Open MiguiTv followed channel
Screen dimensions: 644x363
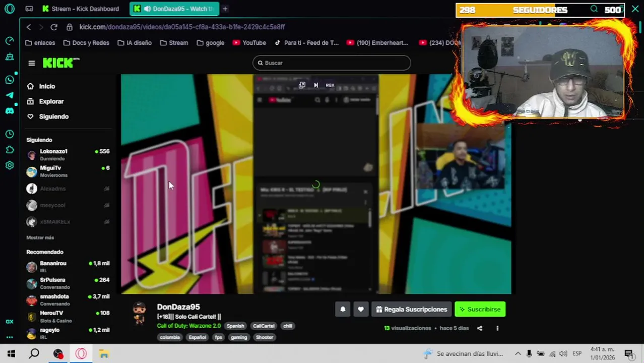[68, 171]
